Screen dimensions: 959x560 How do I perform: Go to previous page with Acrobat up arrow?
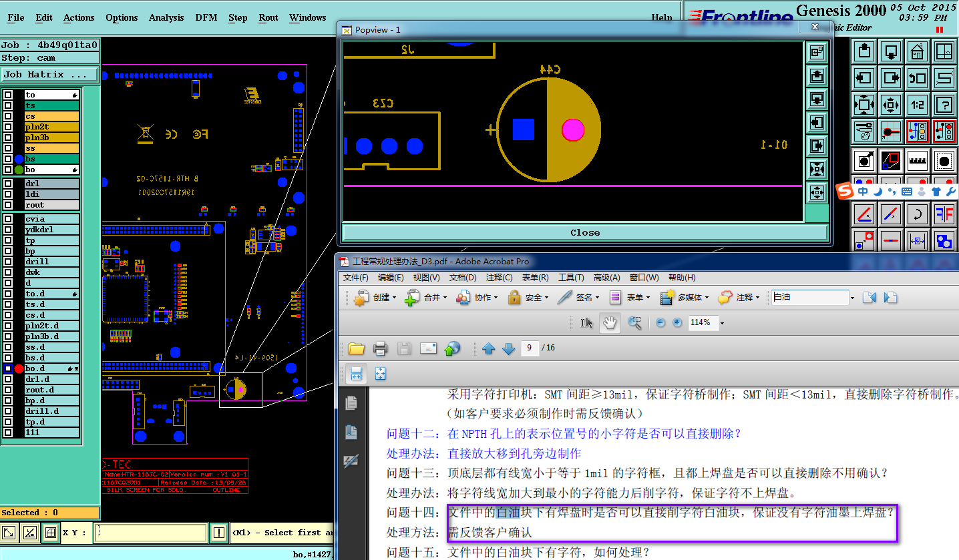(489, 348)
